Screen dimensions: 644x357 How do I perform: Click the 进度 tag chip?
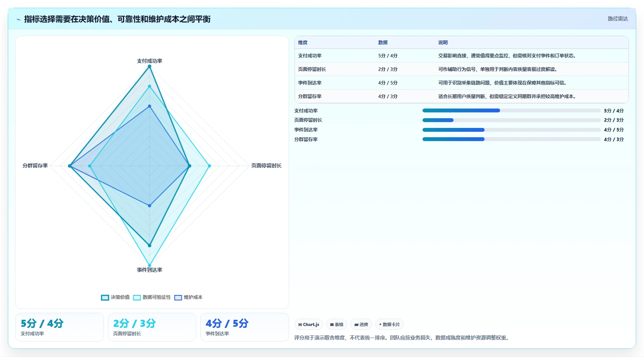(x=361, y=324)
